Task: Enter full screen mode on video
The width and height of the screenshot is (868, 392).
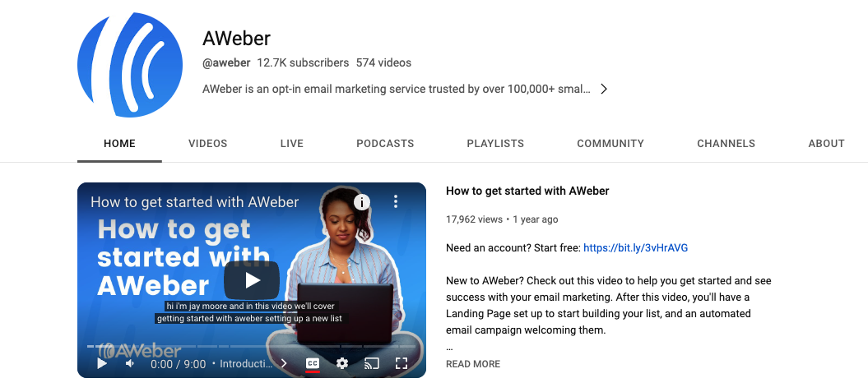Action: coord(402,363)
